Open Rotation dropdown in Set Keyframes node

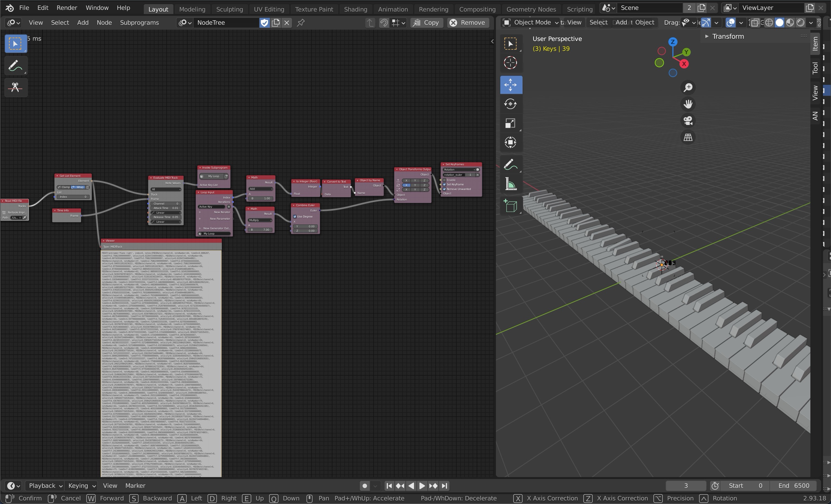[x=459, y=169]
